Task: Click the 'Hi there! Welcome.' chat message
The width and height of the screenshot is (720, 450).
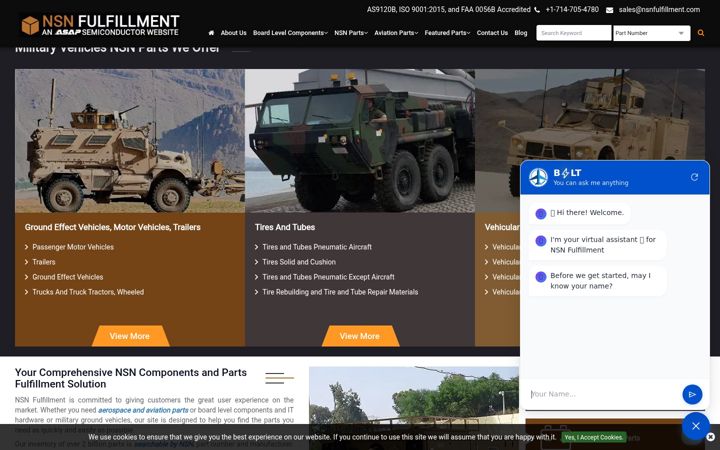Action: [579, 213]
